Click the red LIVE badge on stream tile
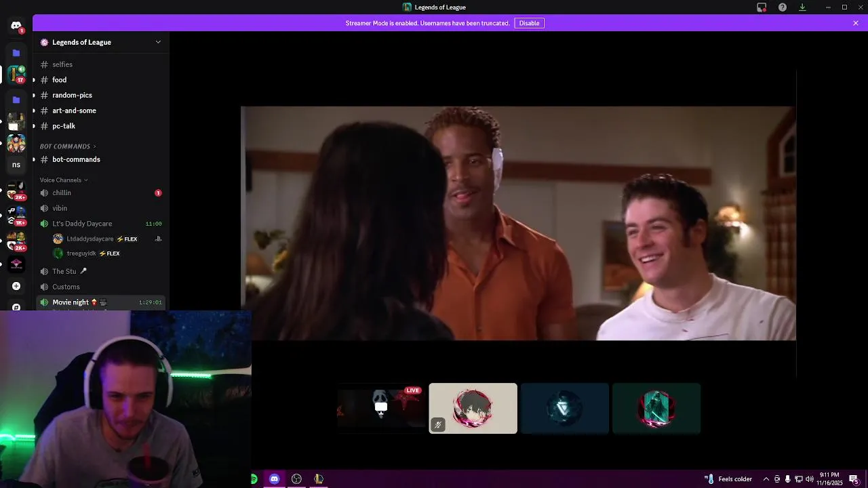 [x=413, y=390]
